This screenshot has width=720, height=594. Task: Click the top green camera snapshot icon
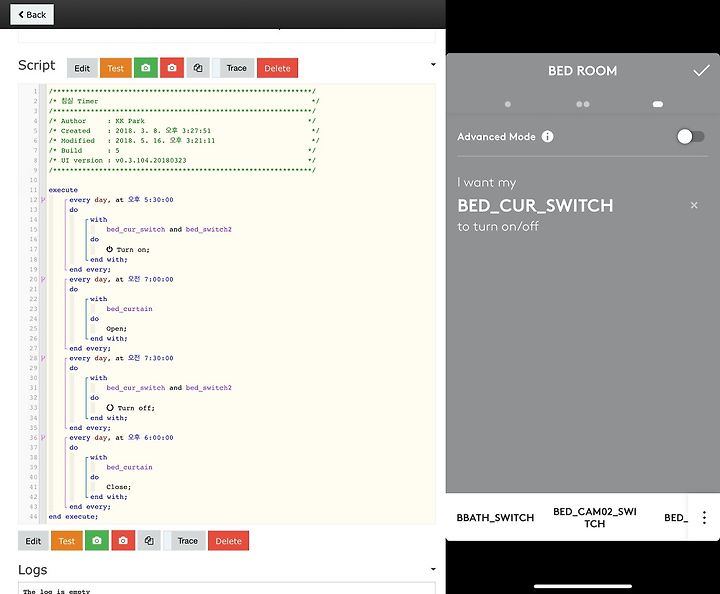point(146,68)
